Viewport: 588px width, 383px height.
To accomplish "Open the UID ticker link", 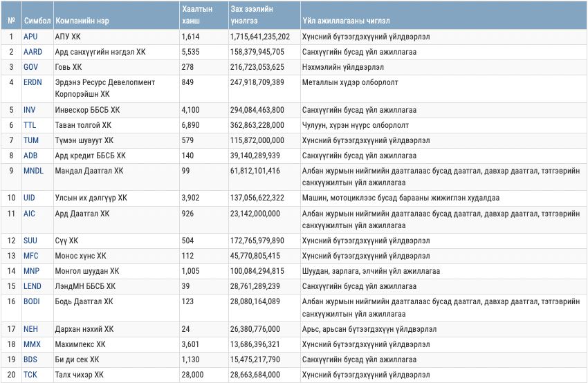I will pyautogui.click(x=29, y=198).
